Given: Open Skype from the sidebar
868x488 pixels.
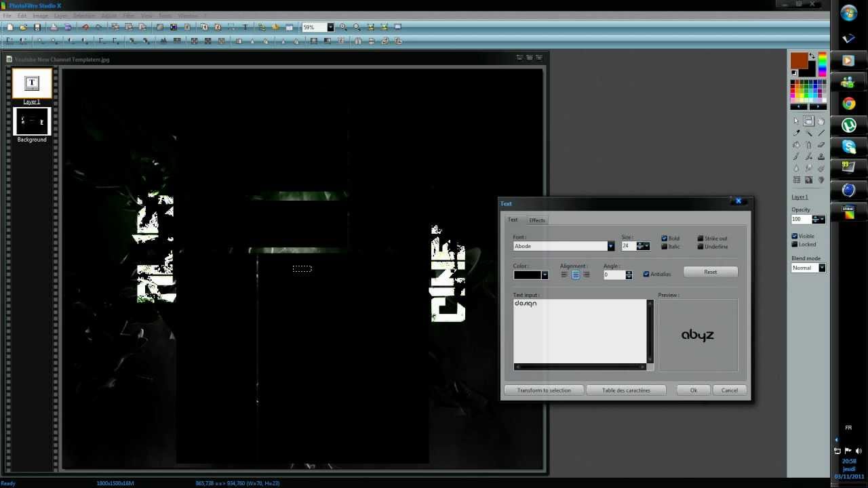Looking at the screenshot, I should (849, 146).
